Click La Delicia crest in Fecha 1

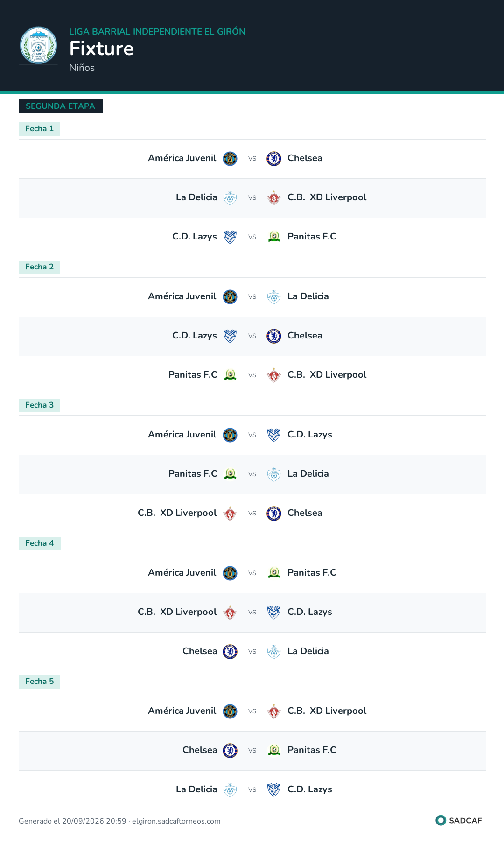point(230,198)
